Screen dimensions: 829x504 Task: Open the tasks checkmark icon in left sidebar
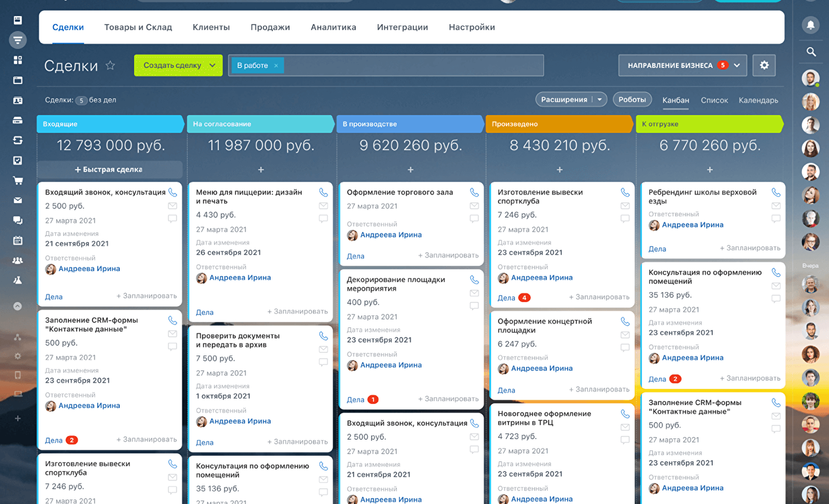pos(18,160)
